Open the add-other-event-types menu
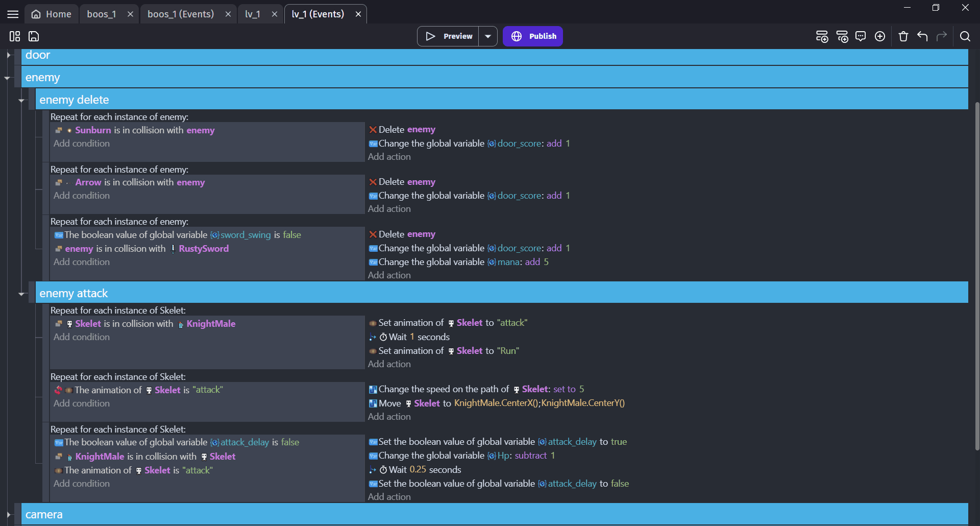Viewport: 980px width, 526px height. pyautogui.click(x=880, y=36)
